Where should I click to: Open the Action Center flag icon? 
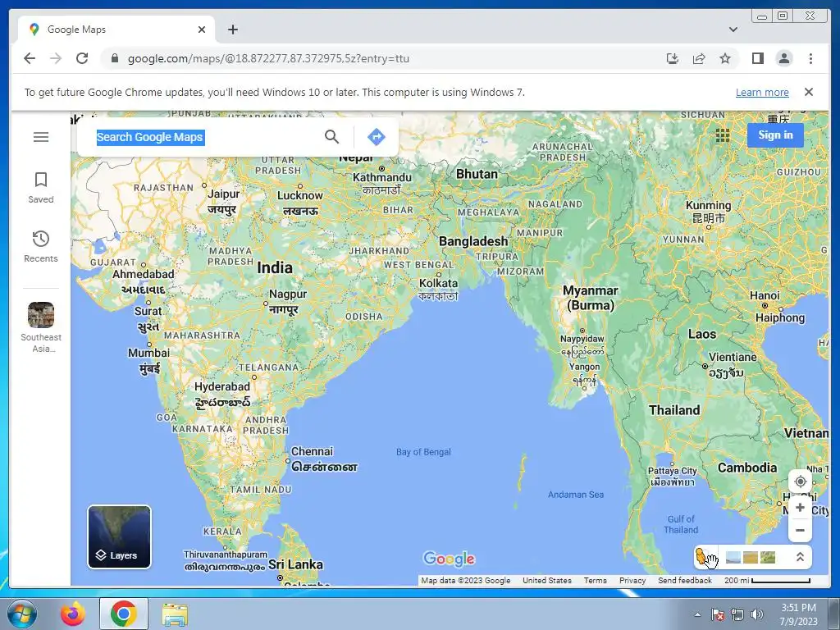pos(717,614)
